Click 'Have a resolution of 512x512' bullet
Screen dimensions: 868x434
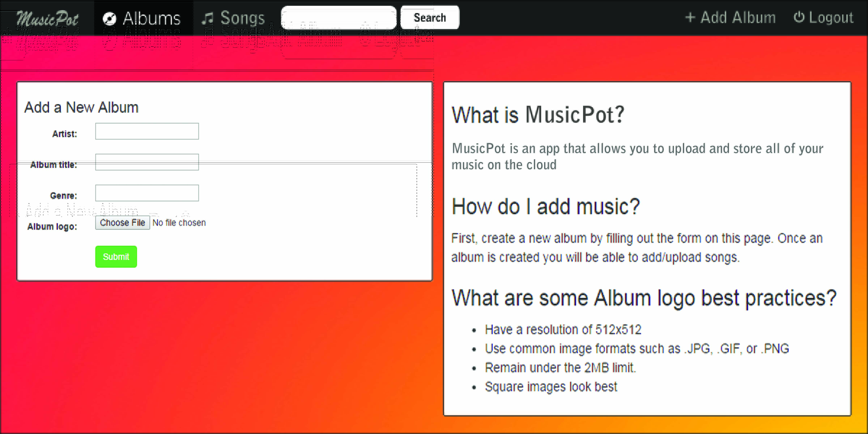(x=563, y=329)
